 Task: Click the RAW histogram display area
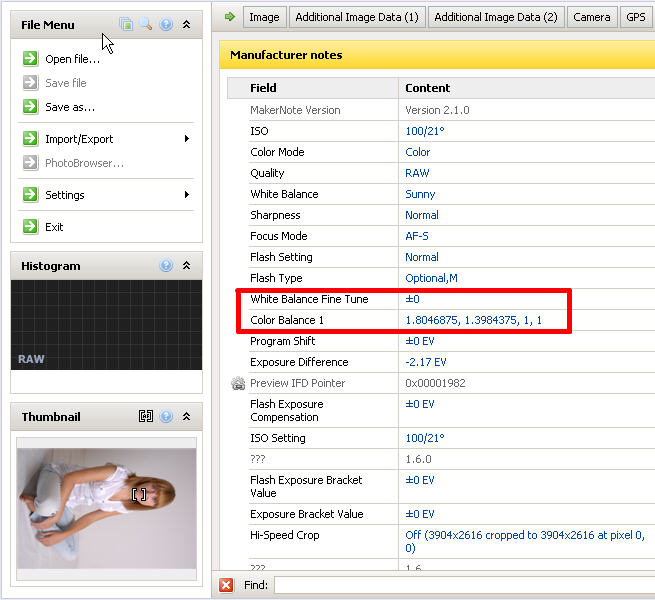coord(107,325)
